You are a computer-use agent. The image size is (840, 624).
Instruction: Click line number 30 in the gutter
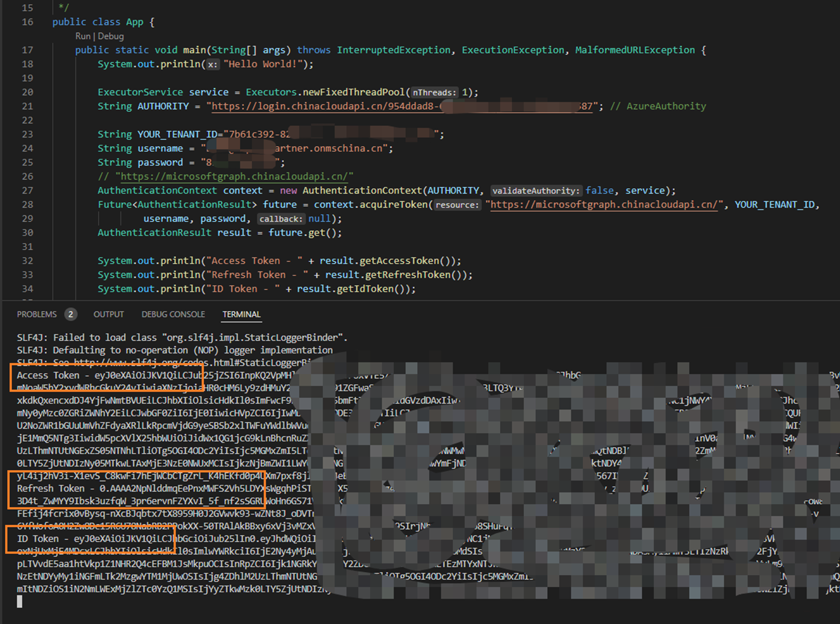tap(27, 233)
